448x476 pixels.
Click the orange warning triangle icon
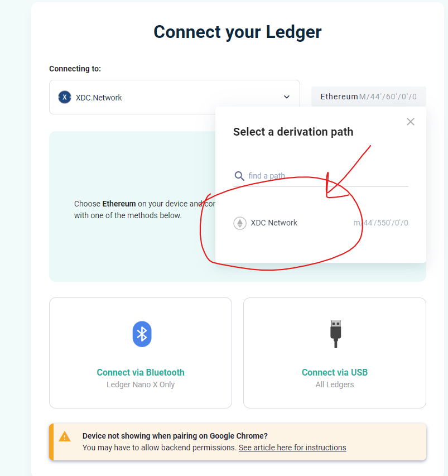[x=65, y=436]
